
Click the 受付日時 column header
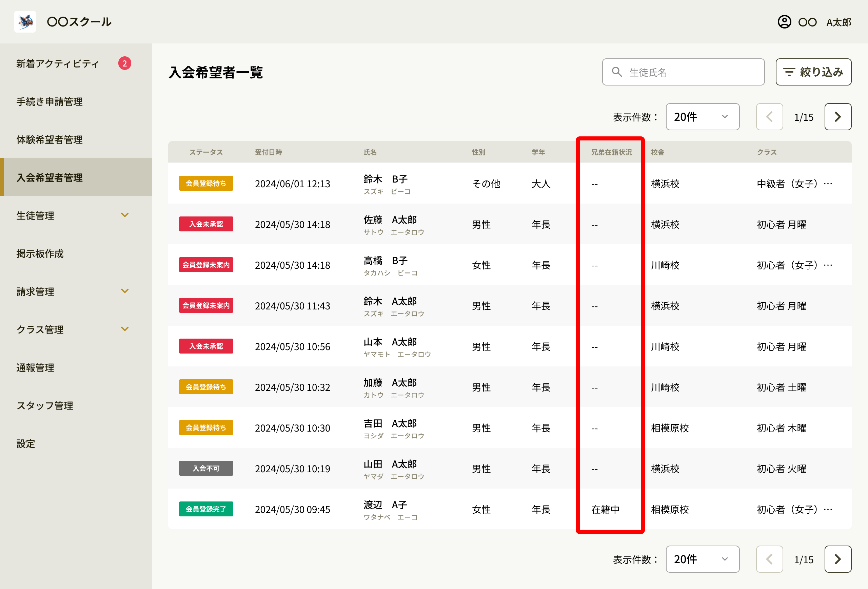268,152
